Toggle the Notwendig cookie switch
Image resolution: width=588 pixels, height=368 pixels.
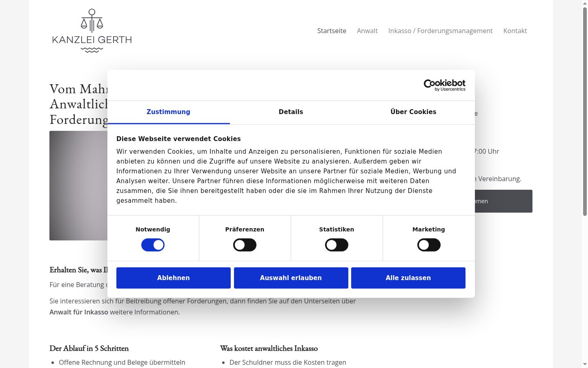click(153, 245)
